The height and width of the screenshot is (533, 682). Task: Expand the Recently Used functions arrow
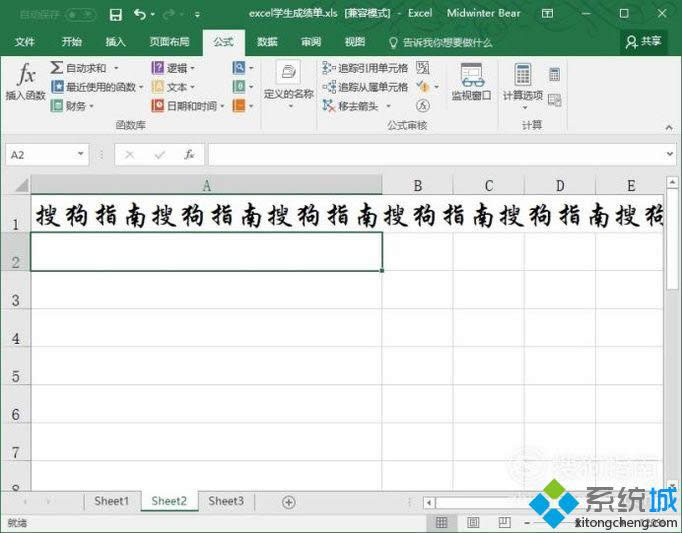[x=141, y=87]
